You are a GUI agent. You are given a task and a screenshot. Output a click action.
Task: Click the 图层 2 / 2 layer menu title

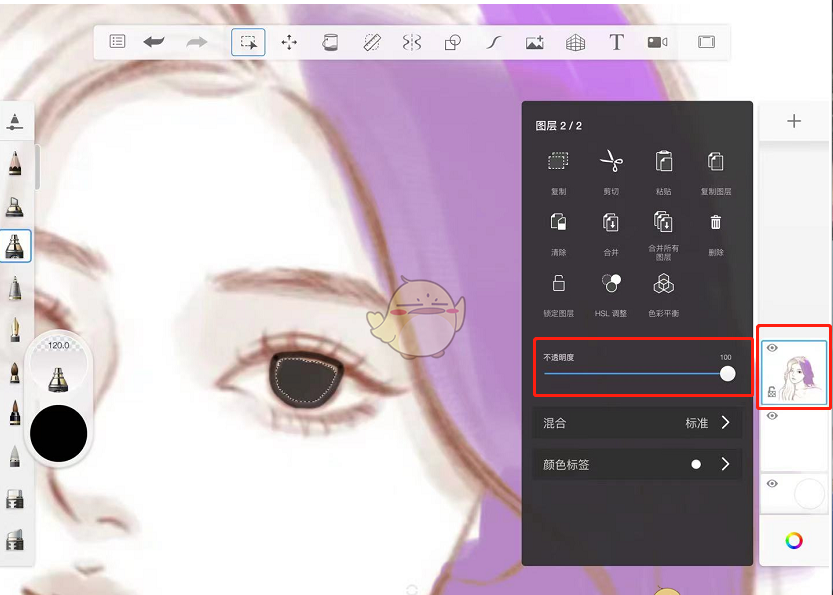tap(558, 126)
